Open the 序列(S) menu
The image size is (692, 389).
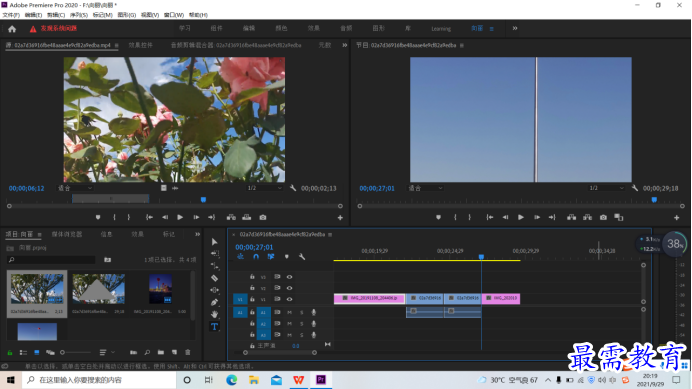79,15
